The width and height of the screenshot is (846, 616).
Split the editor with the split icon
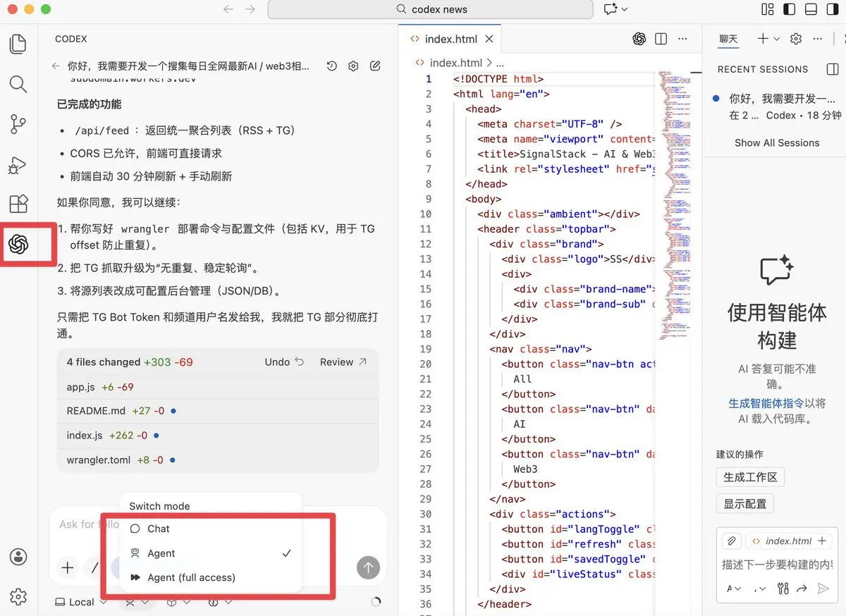pyautogui.click(x=661, y=39)
